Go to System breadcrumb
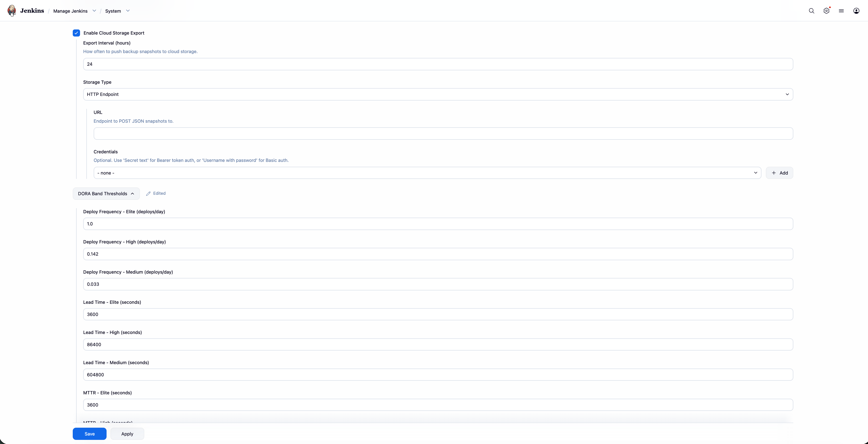 [113, 11]
